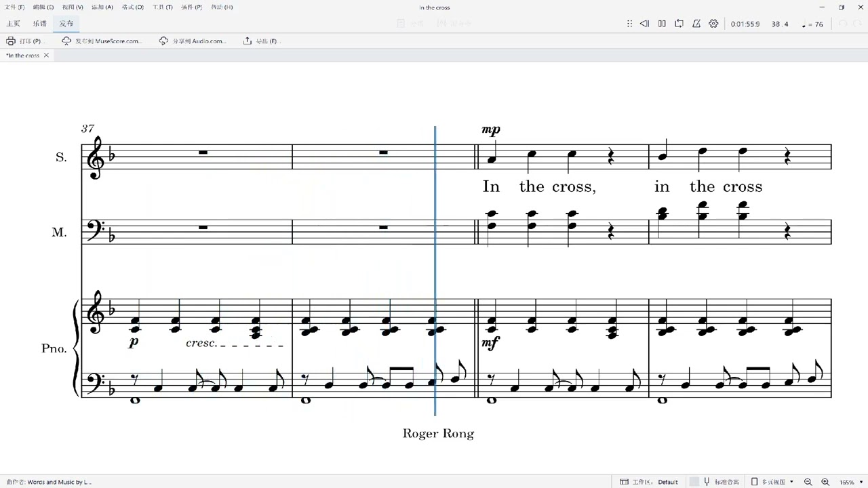Click the mf dynamic in piano part
This screenshot has width=868, height=488.
pyautogui.click(x=490, y=344)
